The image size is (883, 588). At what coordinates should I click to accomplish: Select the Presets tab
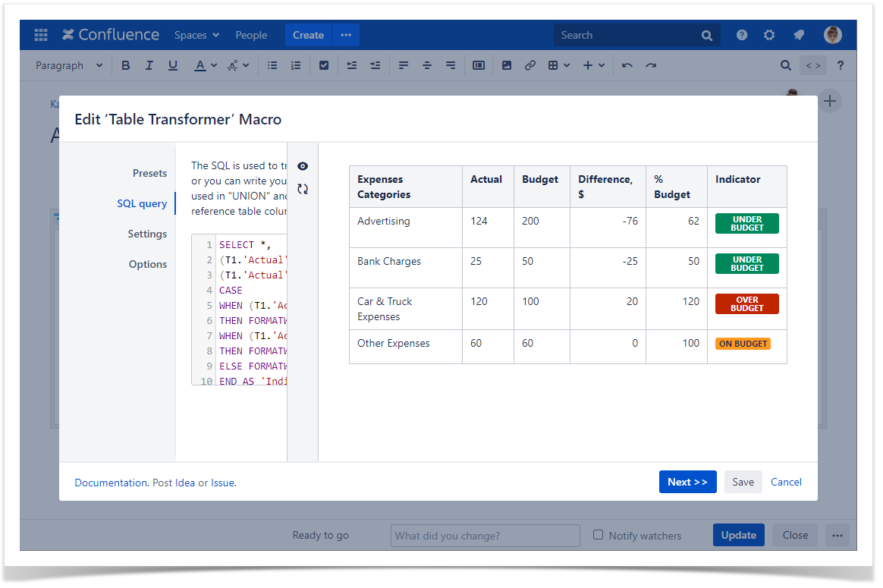coord(149,173)
